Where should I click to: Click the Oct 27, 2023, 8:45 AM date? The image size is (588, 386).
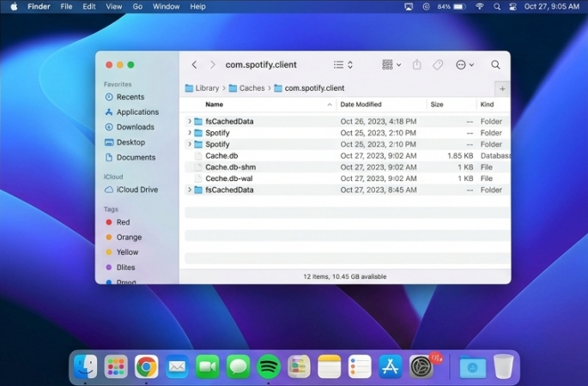point(379,190)
